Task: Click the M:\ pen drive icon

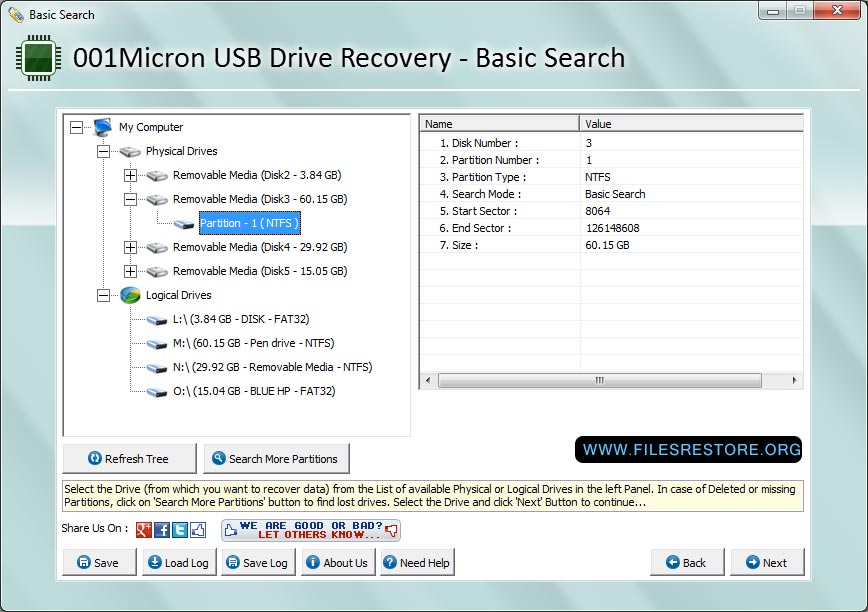Action: pyautogui.click(x=157, y=344)
